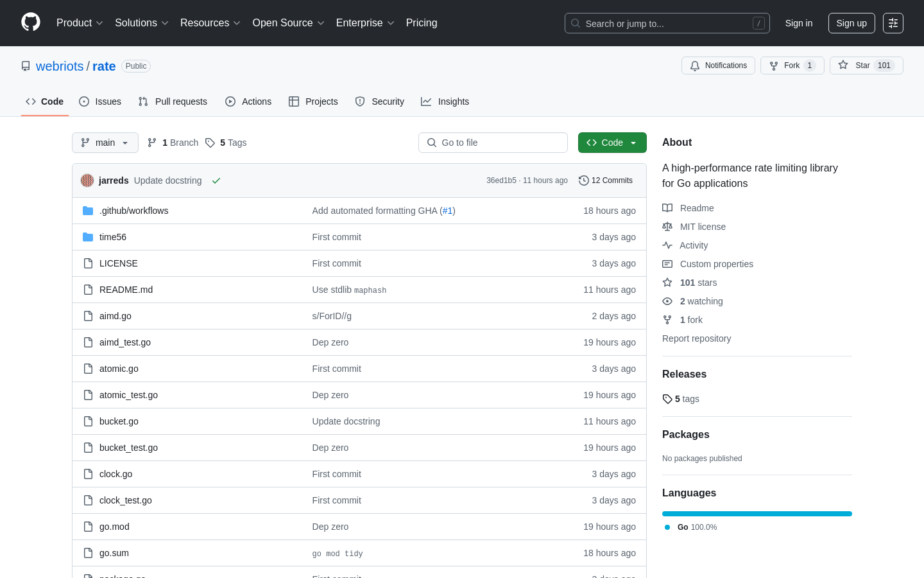
Task: Open the webriots owner link
Action: tap(60, 66)
